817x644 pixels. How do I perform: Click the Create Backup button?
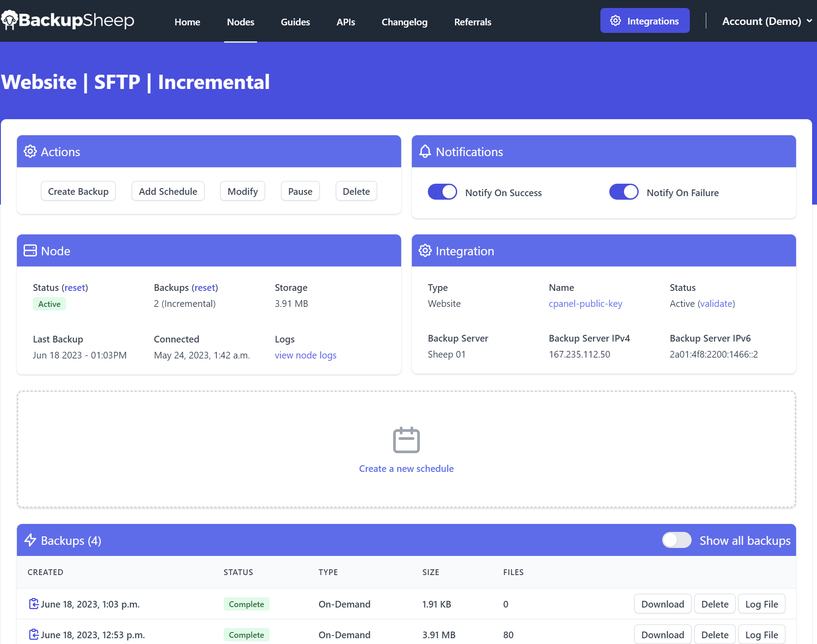pos(78,191)
